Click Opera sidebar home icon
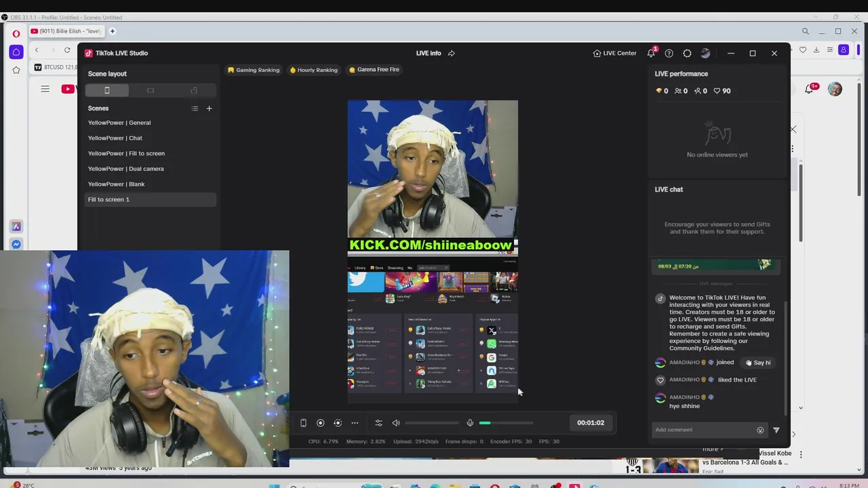 pyautogui.click(x=16, y=52)
